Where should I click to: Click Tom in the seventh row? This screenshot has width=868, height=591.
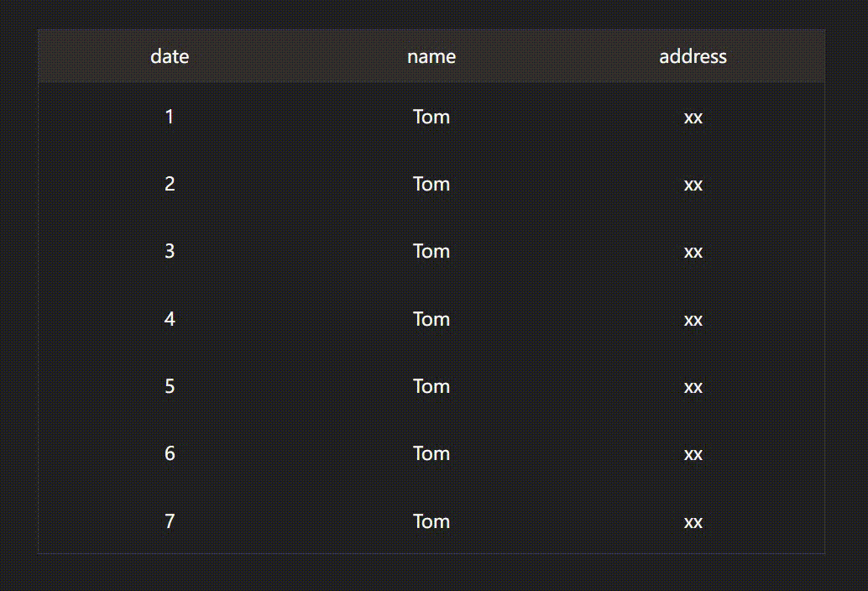431,521
